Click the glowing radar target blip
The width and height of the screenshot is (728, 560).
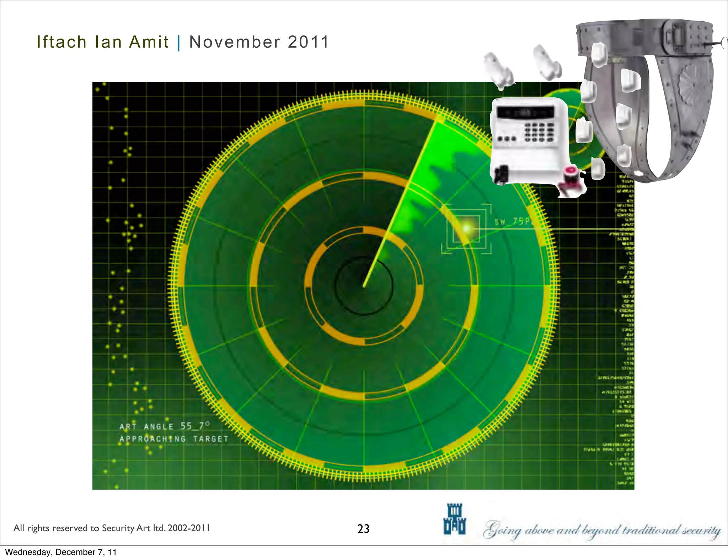click(467, 228)
